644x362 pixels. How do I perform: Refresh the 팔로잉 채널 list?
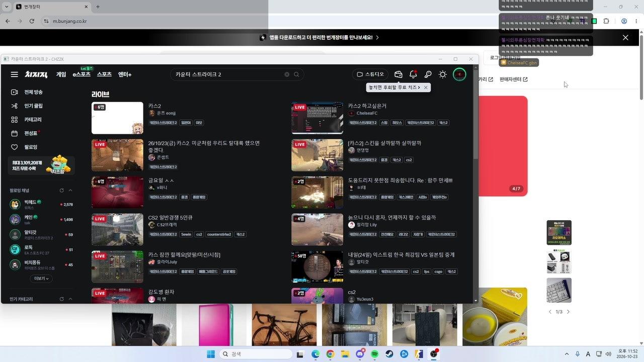click(62, 191)
